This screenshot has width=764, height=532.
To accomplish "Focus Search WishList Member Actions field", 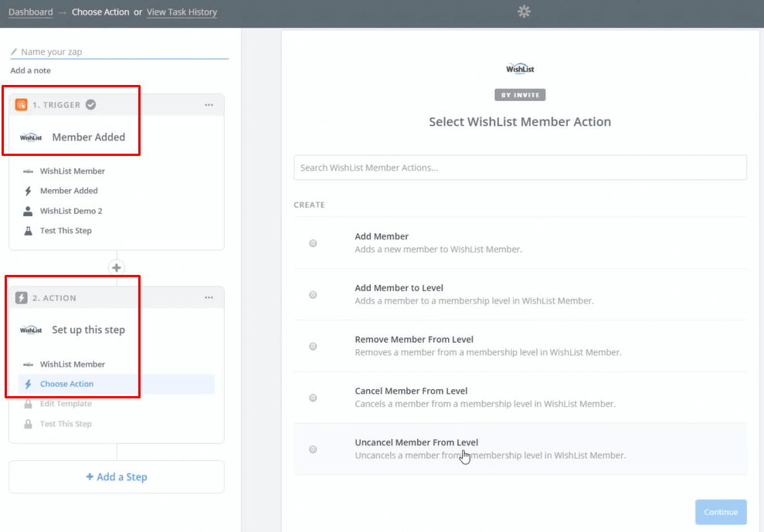I will (x=520, y=168).
